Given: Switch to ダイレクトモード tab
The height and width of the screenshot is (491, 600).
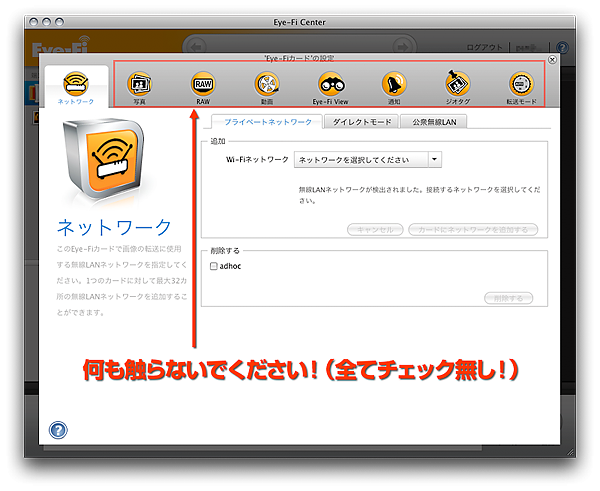Looking at the screenshot, I should tap(362, 122).
